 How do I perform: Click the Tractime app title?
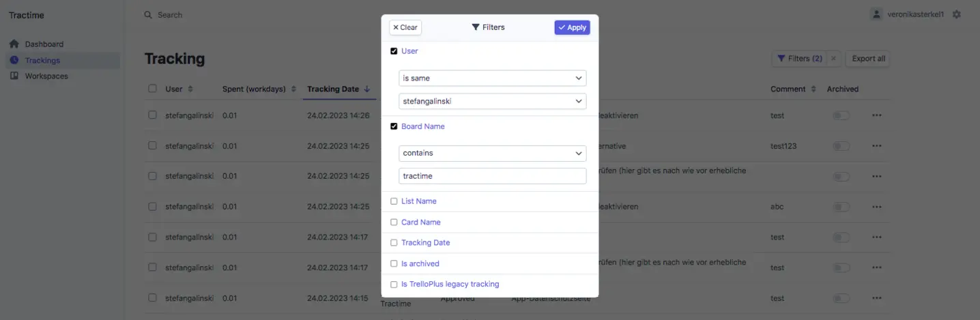tap(27, 15)
